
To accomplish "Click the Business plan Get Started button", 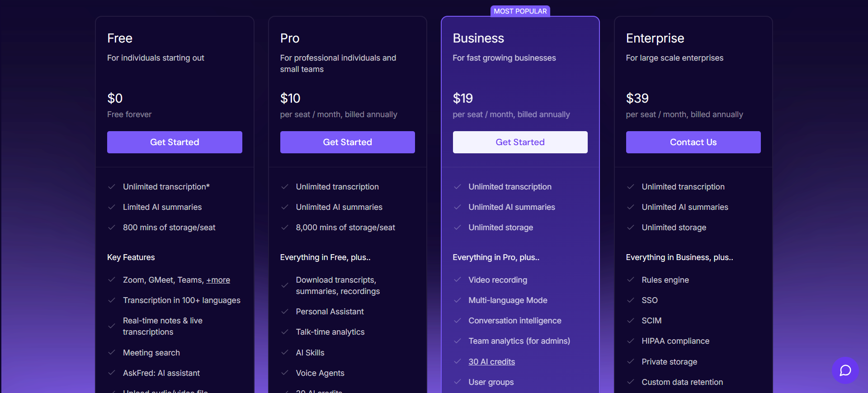I will (520, 142).
